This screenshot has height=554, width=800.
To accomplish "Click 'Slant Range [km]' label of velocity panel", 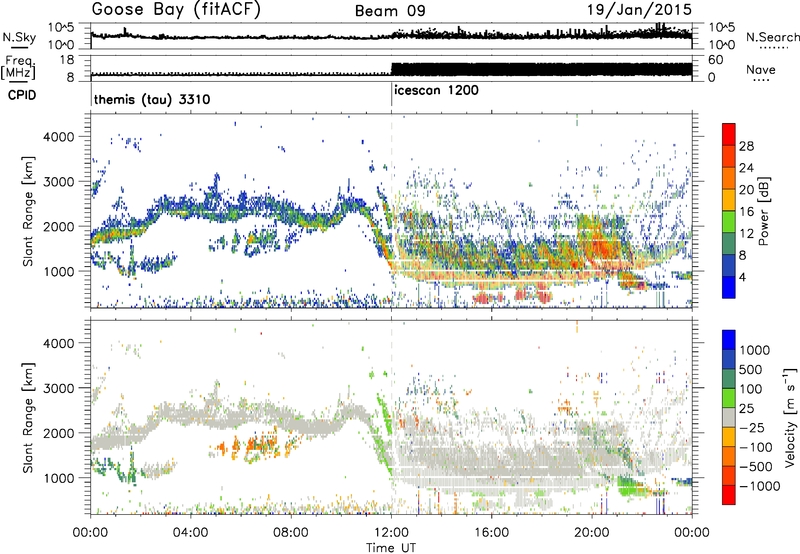I will [x=28, y=418].
